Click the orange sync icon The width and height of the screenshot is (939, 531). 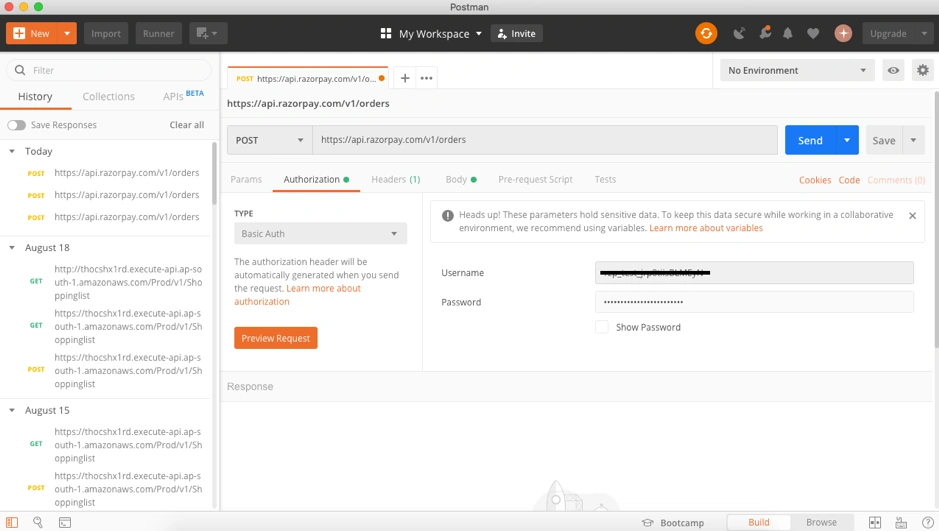point(706,34)
